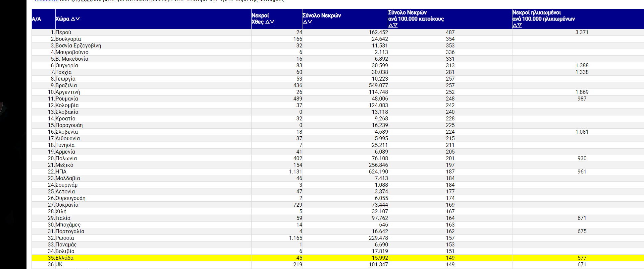Click Mexico total deaths value 256.846
The width and height of the screenshot is (644, 269).
(378, 165)
